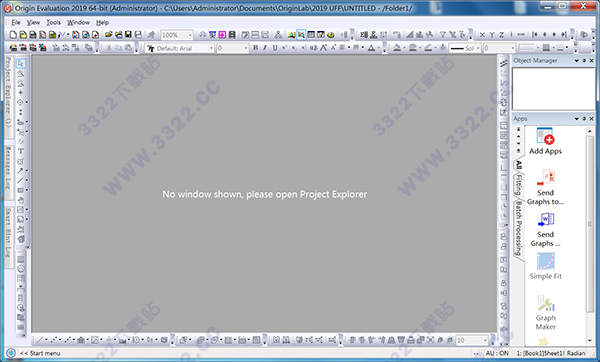Image resolution: width=600 pixels, height=362 pixels.
Task: Open the line style dropdown showing Sol
Action: point(478,48)
